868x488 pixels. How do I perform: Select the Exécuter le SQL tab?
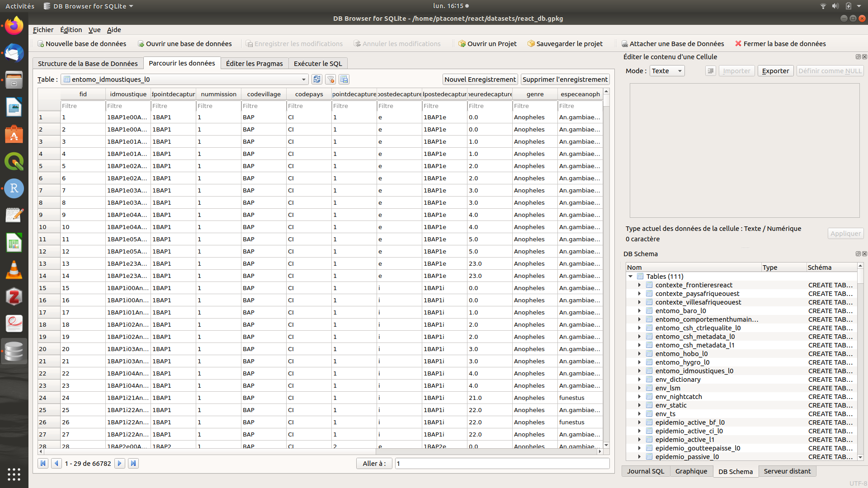tap(318, 63)
